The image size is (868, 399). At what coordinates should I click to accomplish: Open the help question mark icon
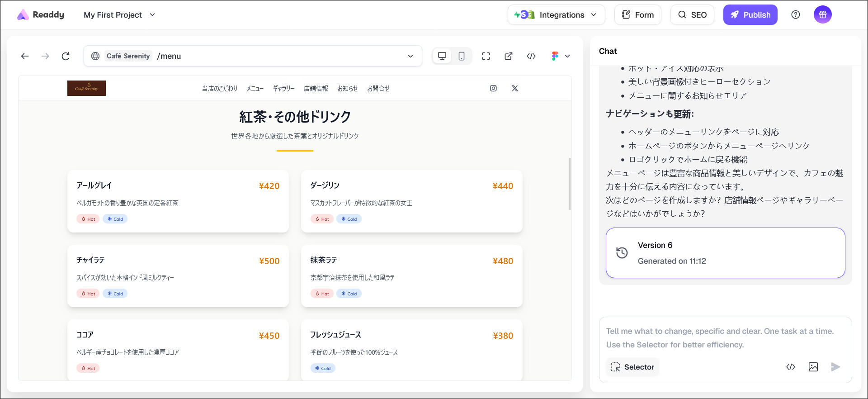pos(796,15)
